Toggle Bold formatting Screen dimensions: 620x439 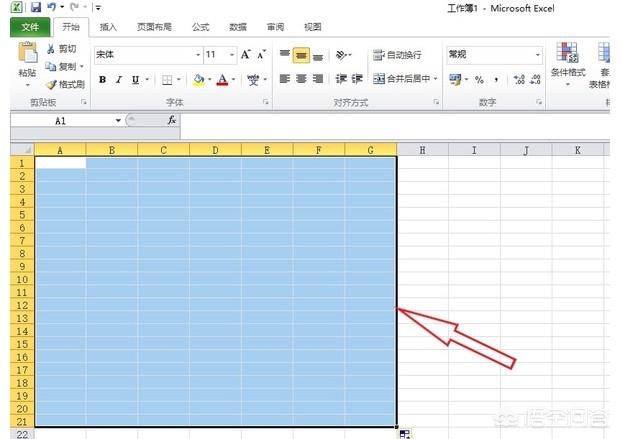(102, 79)
